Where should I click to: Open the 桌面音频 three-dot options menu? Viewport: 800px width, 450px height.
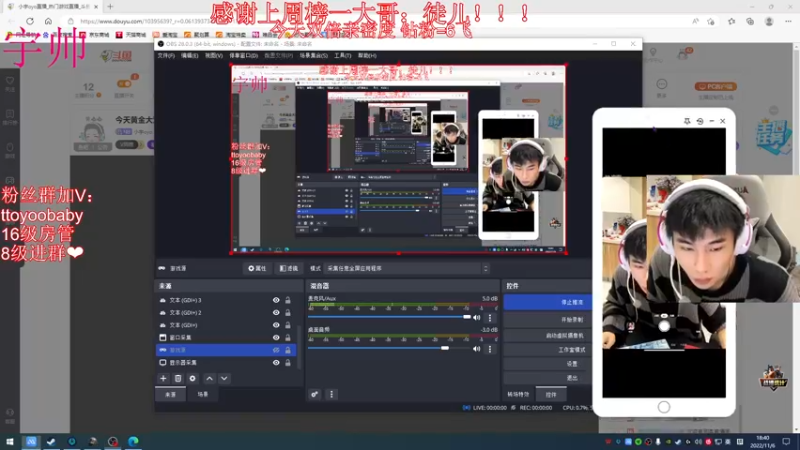[490, 349]
